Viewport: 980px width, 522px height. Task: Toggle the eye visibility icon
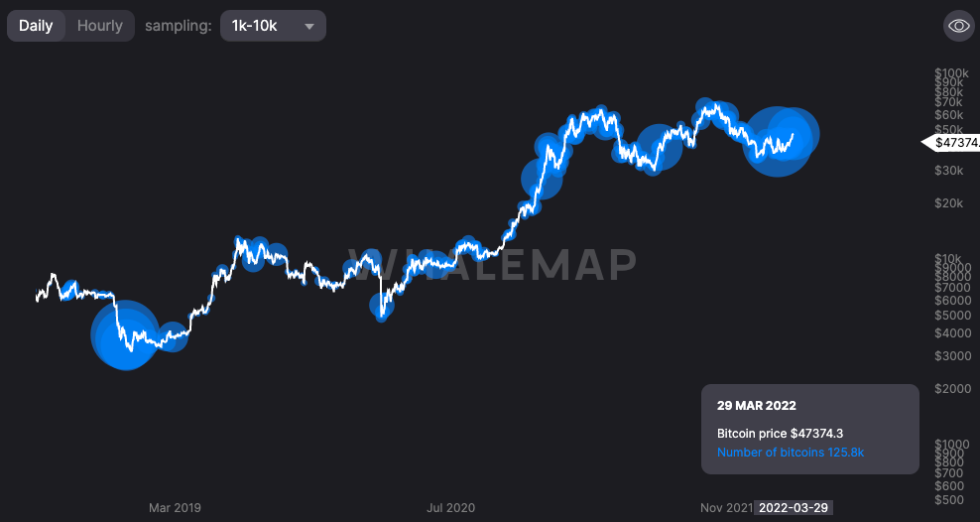958,27
